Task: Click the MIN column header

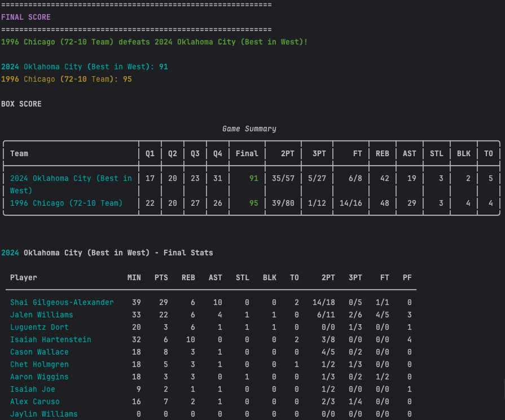Action: click(134, 277)
